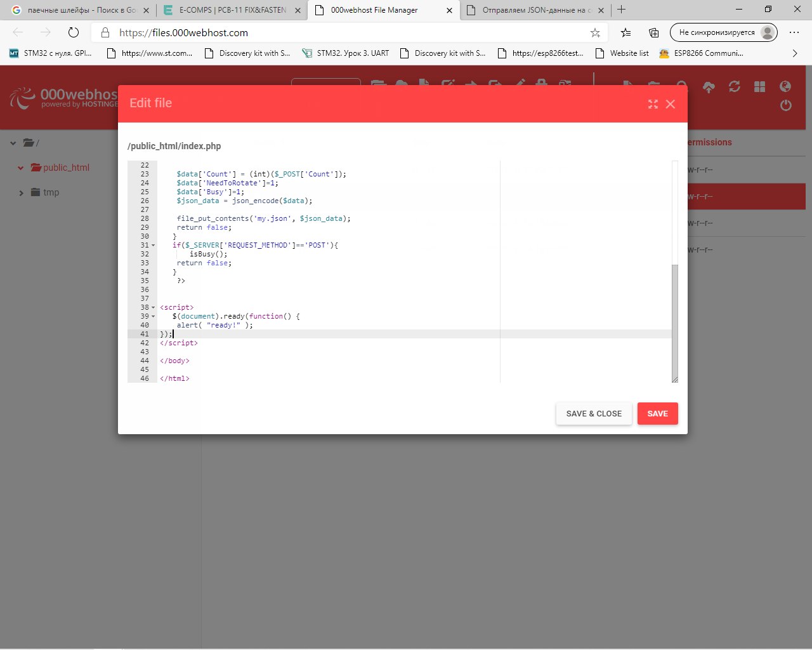The width and height of the screenshot is (812, 650).
Task: Switch to the Отправляем JSON-данные browser tab
Action: tap(533, 10)
